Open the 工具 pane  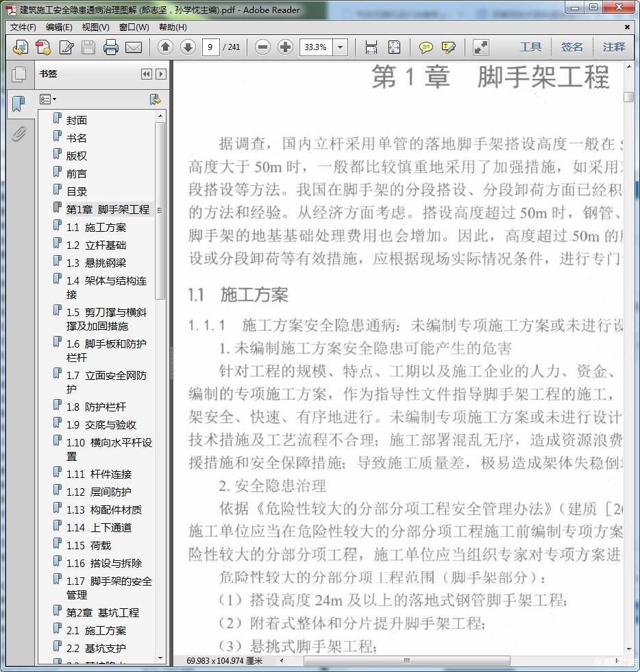pos(530,47)
